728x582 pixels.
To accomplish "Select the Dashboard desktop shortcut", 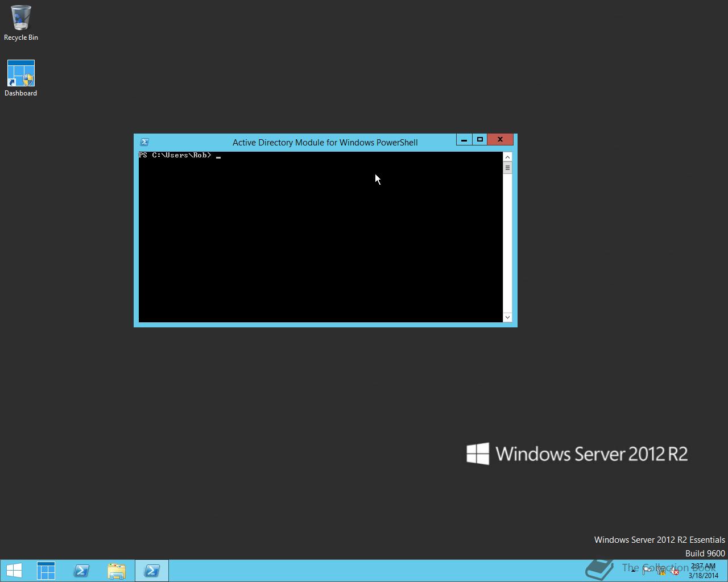I will tap(21, 78).
